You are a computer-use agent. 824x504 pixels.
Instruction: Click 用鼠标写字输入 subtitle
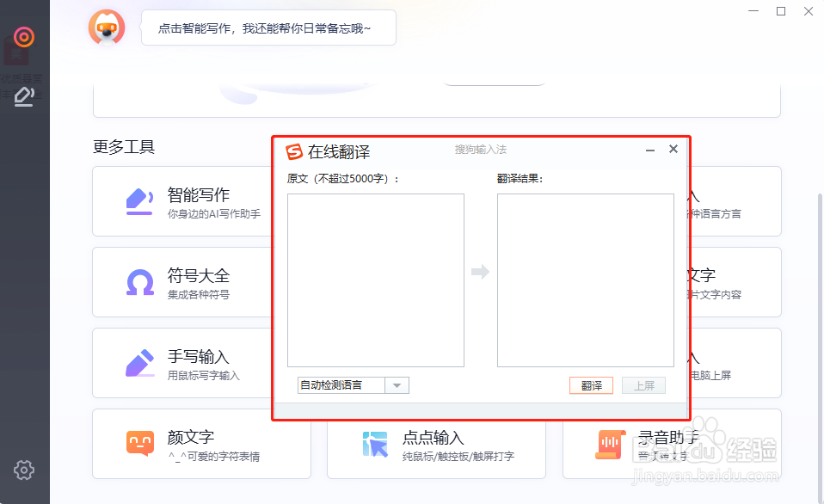(203, 376)
